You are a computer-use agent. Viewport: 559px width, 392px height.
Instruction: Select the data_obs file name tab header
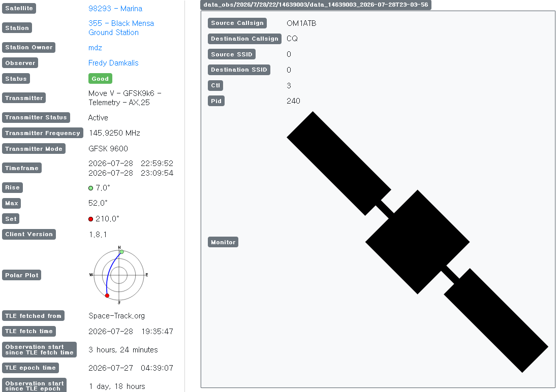(316, 5)
